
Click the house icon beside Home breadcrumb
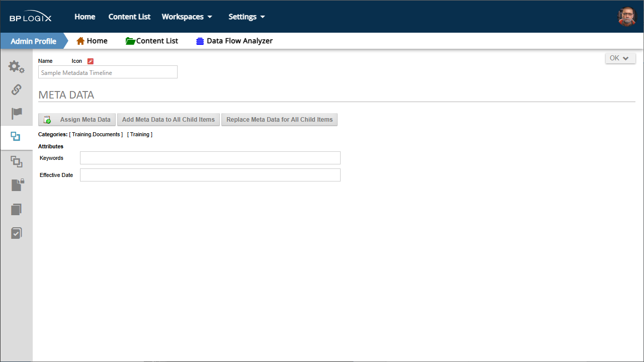[x=80, y=41]
